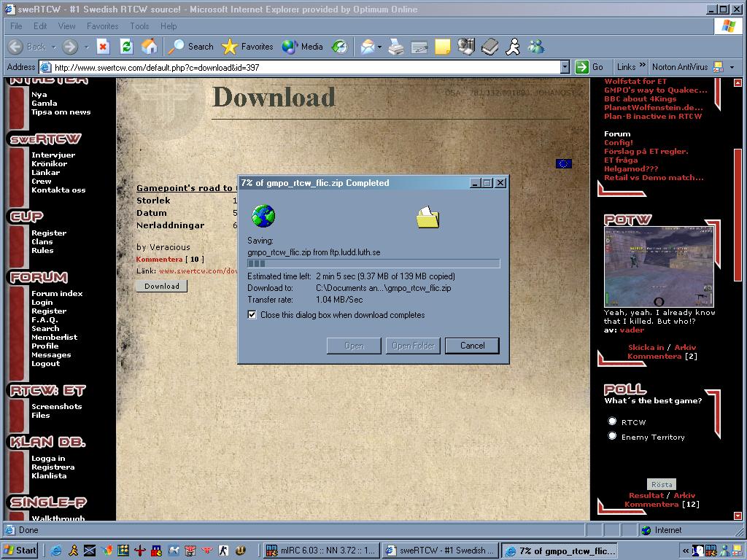Open the Search pane in the toolbar
Screen dimensions: 747x560
tap(190, 47)
